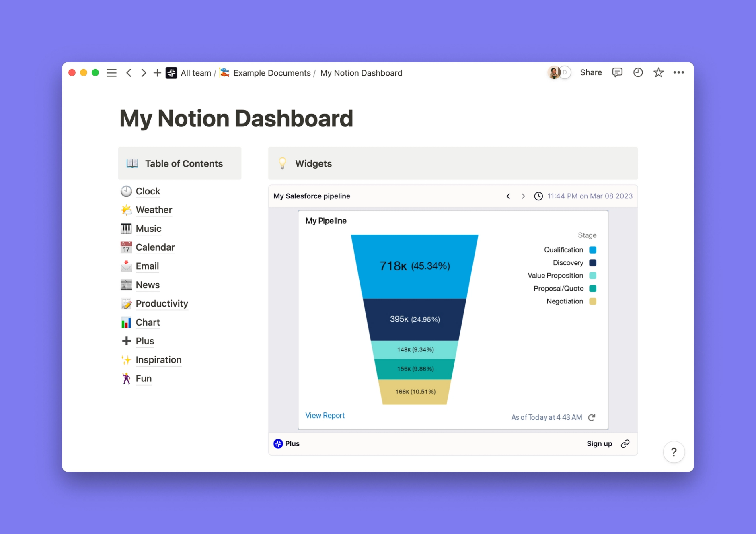
Task: Open the sidebar hamburger menu
Action: click(x=112, y=73)
